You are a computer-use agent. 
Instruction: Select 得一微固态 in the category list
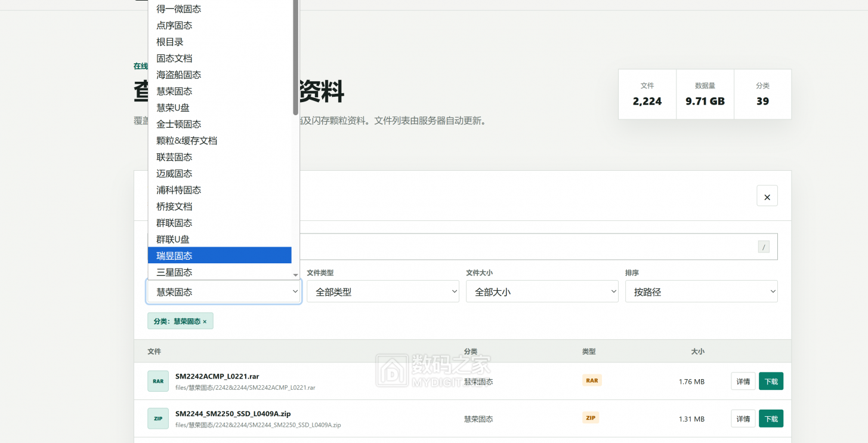click(220, 9)
